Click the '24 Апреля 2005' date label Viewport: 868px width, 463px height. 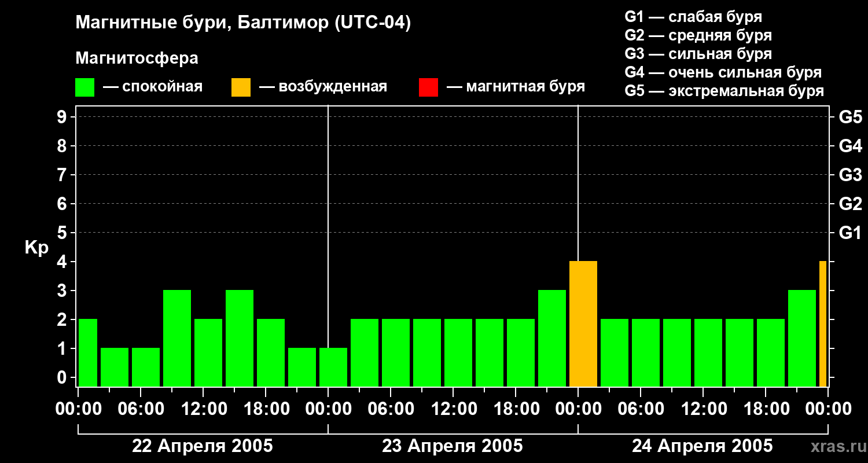tap(703, 446)
